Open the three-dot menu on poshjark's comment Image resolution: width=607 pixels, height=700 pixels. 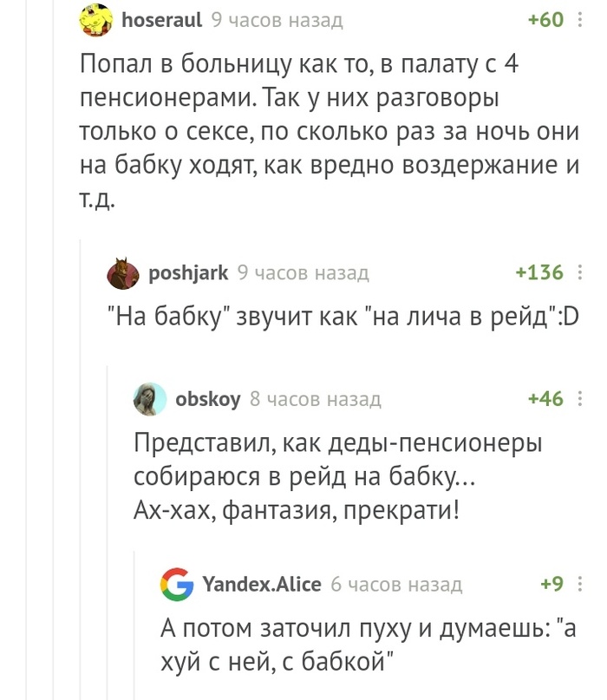coord(580,274)
